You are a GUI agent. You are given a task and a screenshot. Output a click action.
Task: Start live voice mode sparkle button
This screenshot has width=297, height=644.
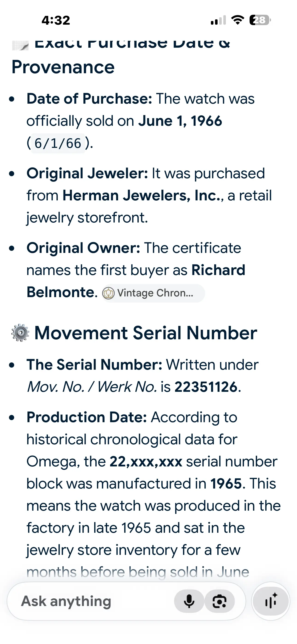(x=271, y=601)
